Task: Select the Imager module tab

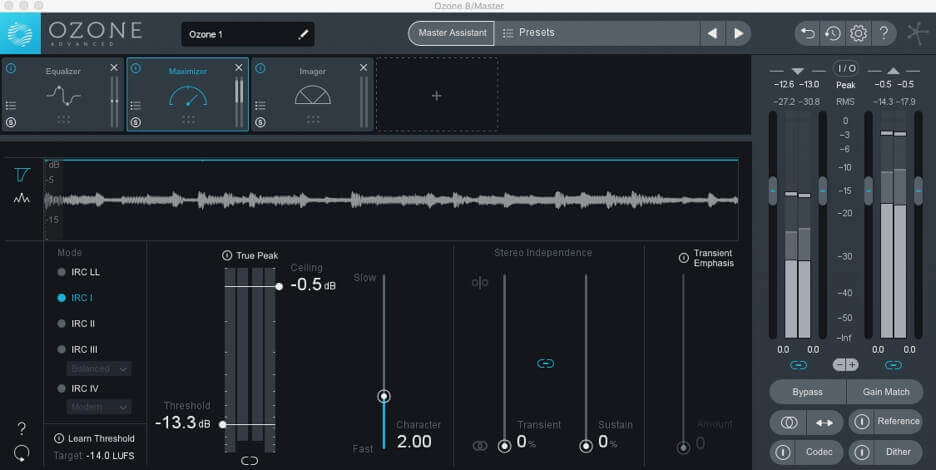Action: click(x=312, y=94)
